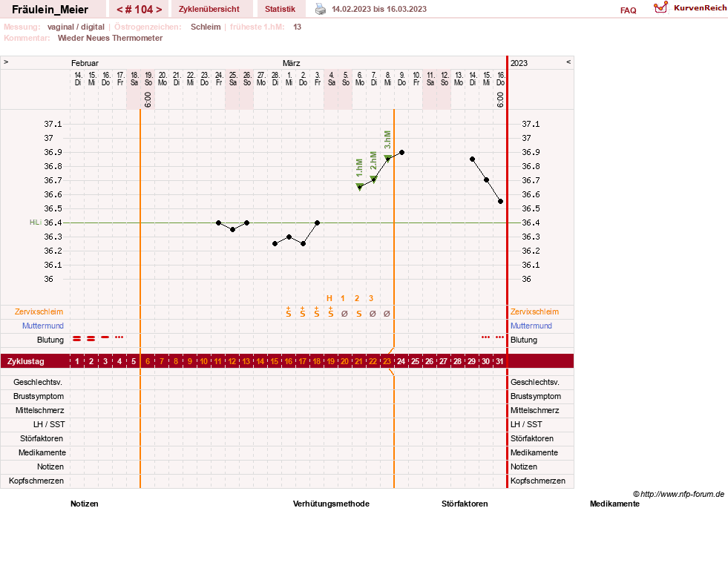Click the ø mucus symbol on cycle day 23
The image size is (728, 577).
click(x=387, y=314)
